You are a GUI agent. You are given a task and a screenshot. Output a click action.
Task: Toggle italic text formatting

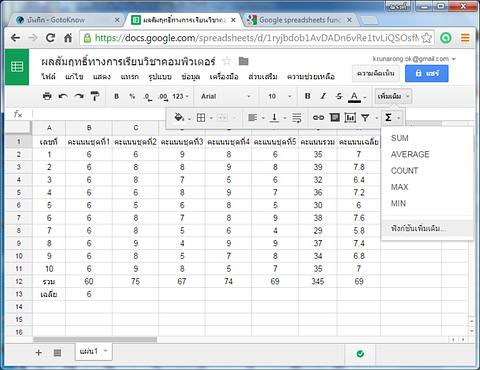pos(323,96)
